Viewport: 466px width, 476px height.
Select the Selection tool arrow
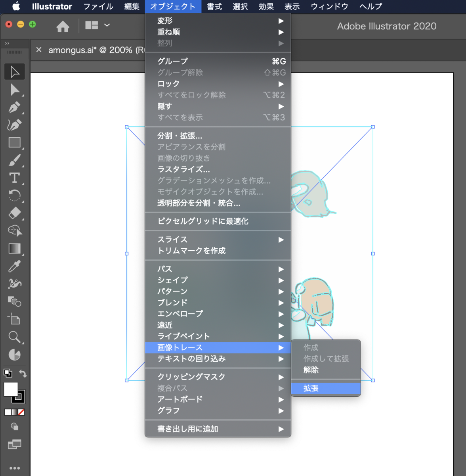(x=15, y=72)
